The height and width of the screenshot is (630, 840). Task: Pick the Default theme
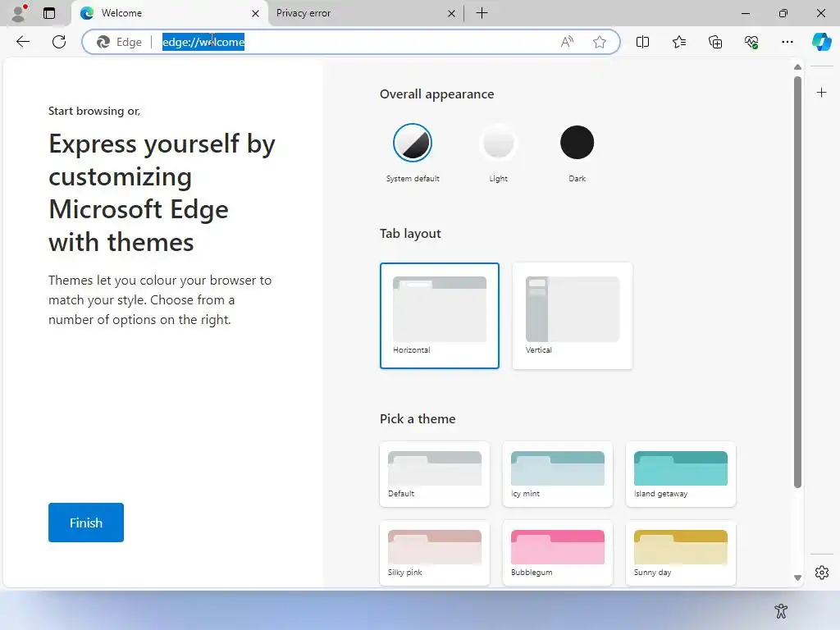click(x=435, y=474)
